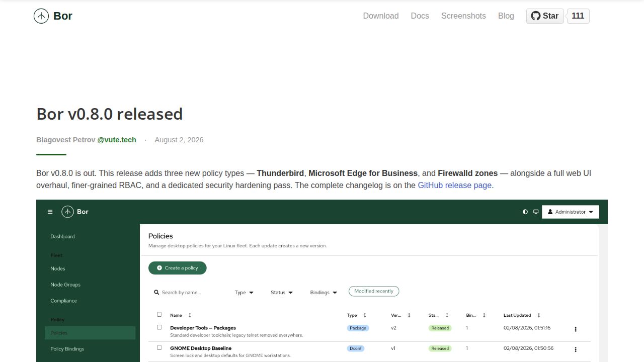Screen dimensions: 644x362
Task: Open Compliance in the sidebar
Action: point(64,301)
